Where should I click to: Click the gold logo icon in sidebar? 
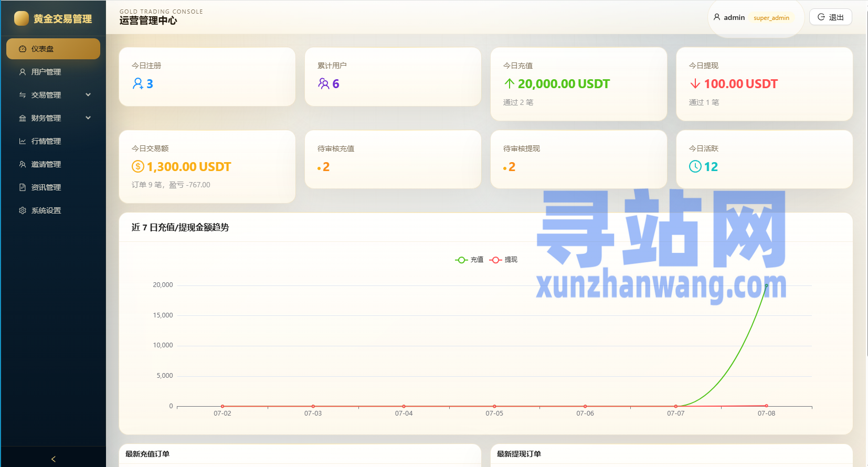(22, 18)
